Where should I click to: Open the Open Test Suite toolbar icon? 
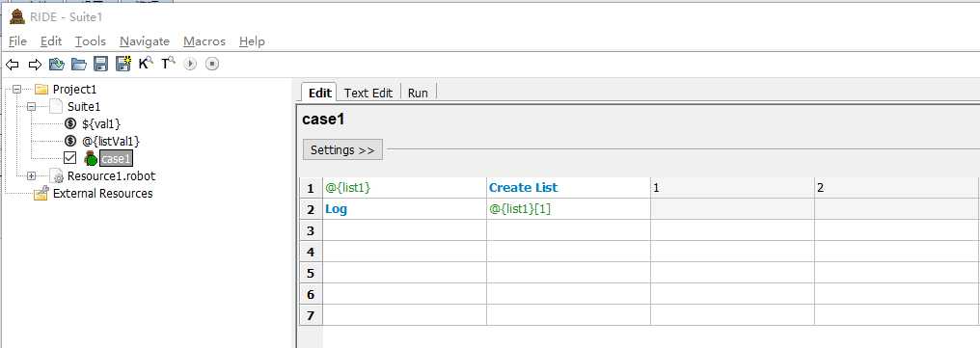tap(57, 64)
